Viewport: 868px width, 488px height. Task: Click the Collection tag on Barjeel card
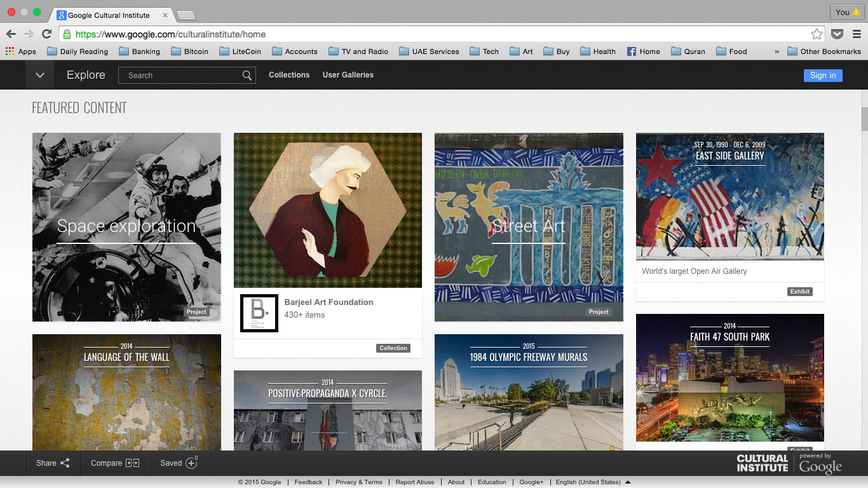click(393, 348)
